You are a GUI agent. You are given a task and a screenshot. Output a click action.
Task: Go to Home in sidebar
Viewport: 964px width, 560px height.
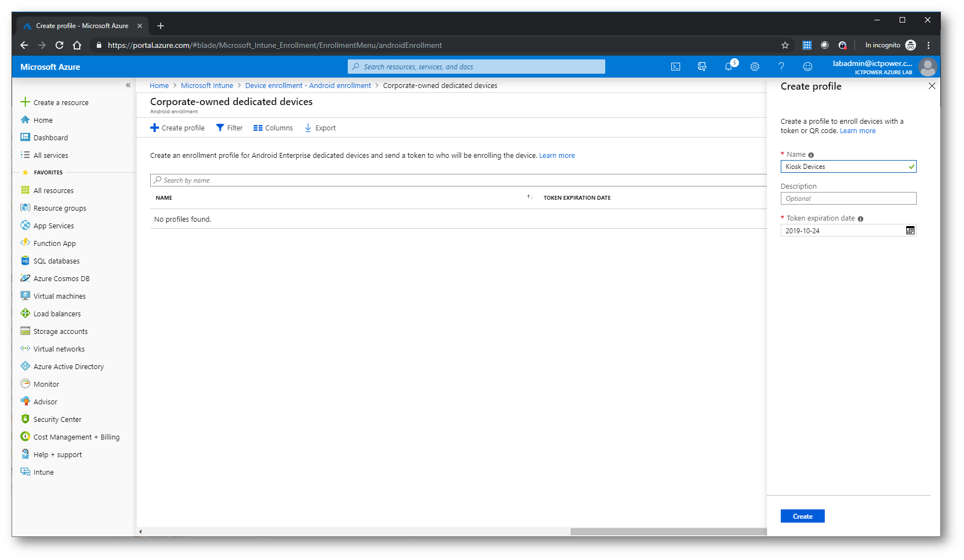point(37,120)
